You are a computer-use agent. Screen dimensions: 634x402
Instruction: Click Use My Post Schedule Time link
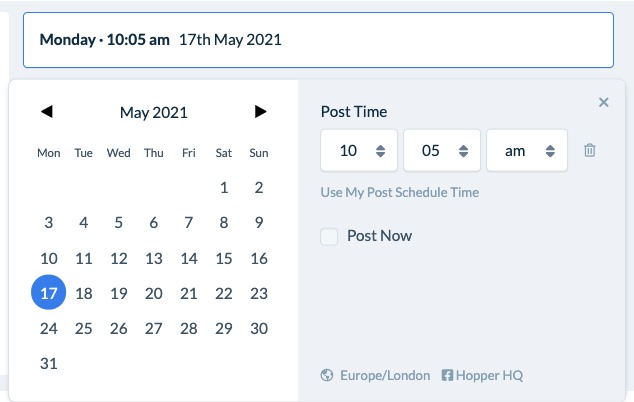(399, 193)
